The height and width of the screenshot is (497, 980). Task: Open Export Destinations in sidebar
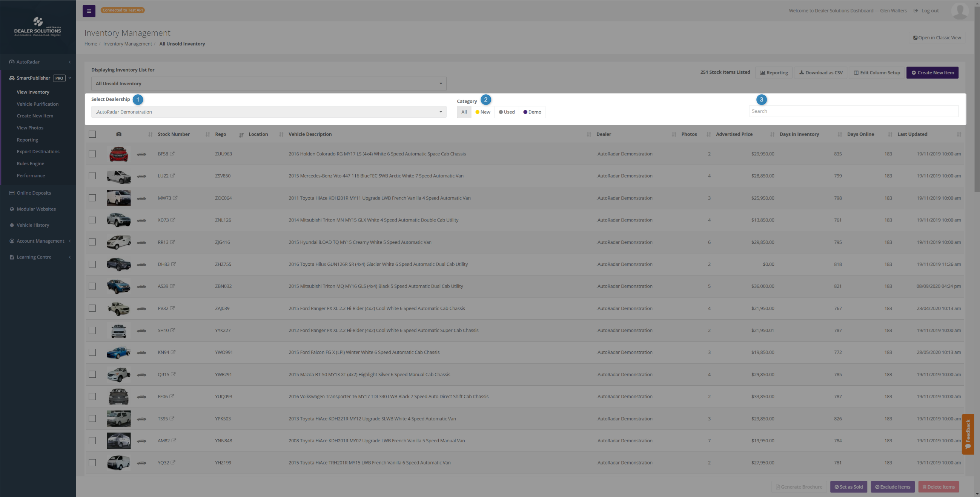tap(38, 151)
